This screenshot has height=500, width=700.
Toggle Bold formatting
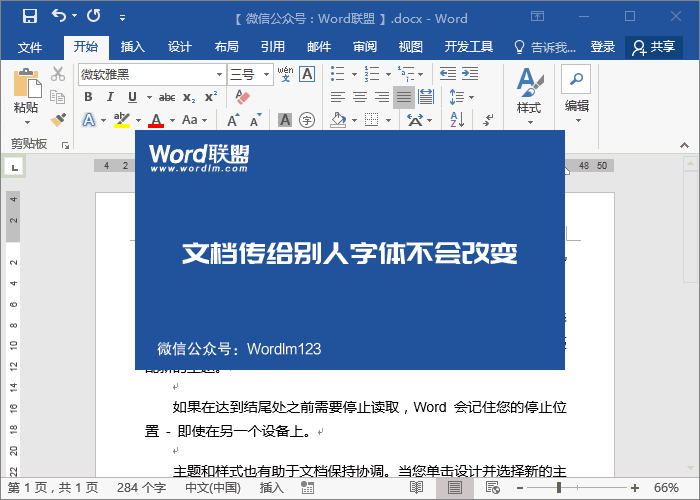pyautogui.click(x=88, y=97)
